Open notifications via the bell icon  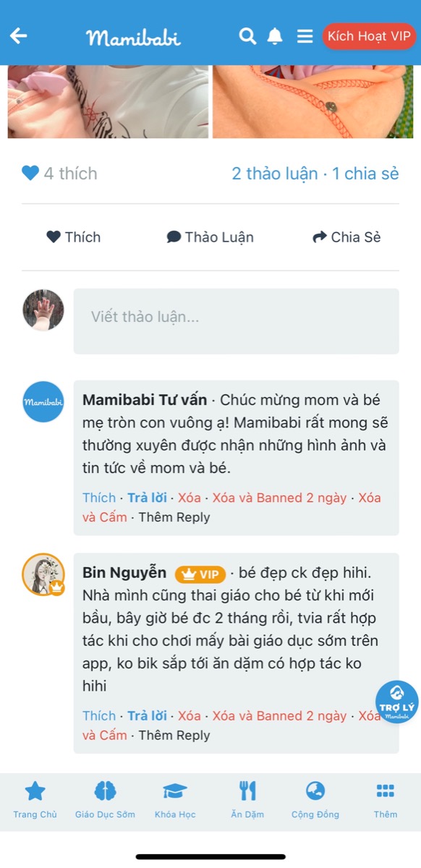pyautogui.click(x=274, y=35)
